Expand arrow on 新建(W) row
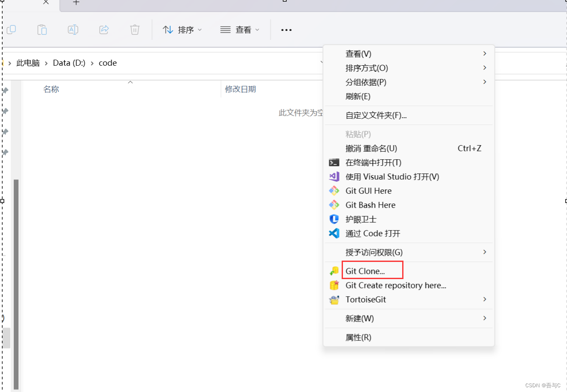567x392 pixels. click(x=485, y=318)
